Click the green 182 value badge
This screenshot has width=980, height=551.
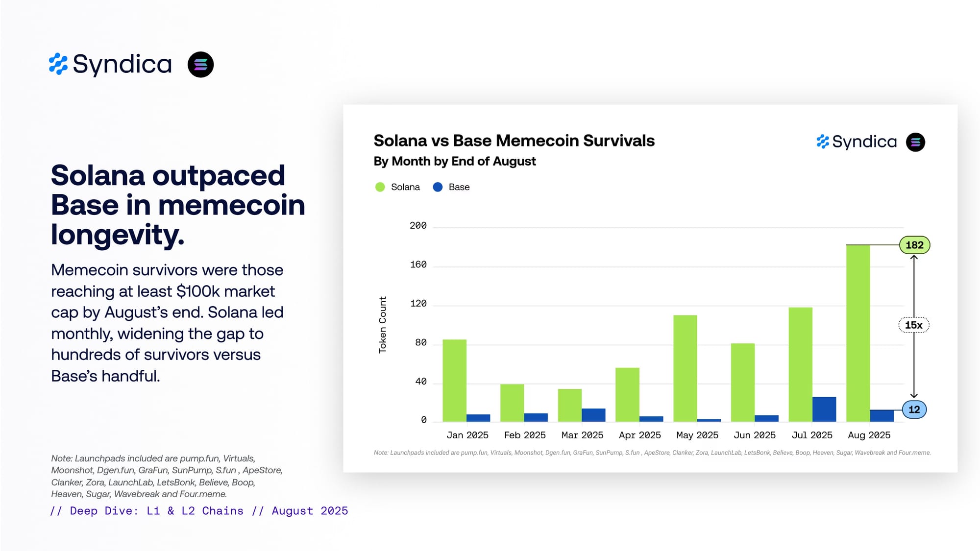pyautogui.click(x=914, y=245)
